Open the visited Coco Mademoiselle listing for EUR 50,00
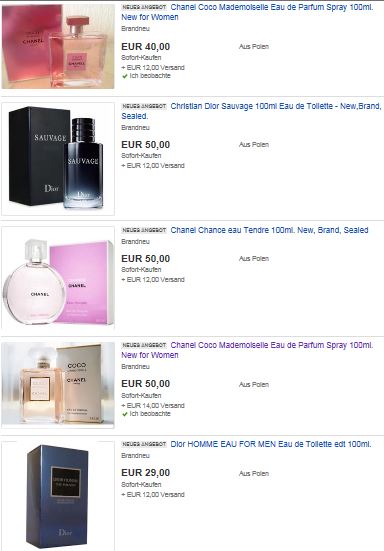The height and width of the screenshot is (551, 384). point(247,350)
